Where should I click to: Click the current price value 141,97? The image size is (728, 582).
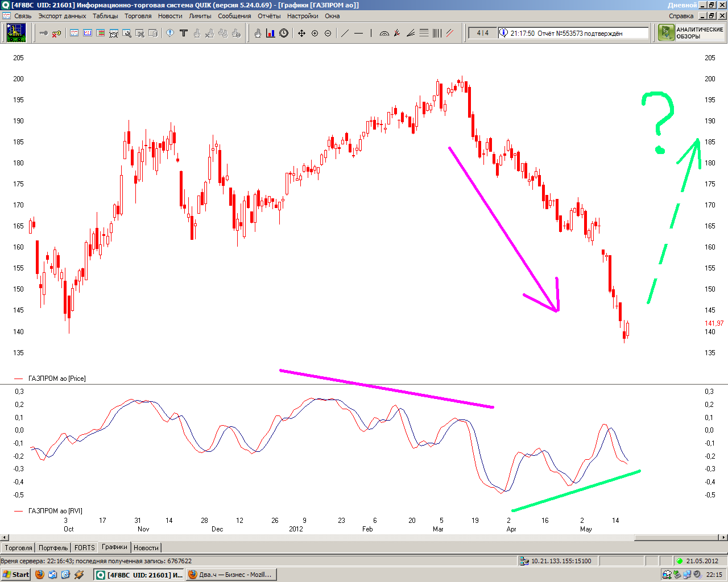click(714, 323)
